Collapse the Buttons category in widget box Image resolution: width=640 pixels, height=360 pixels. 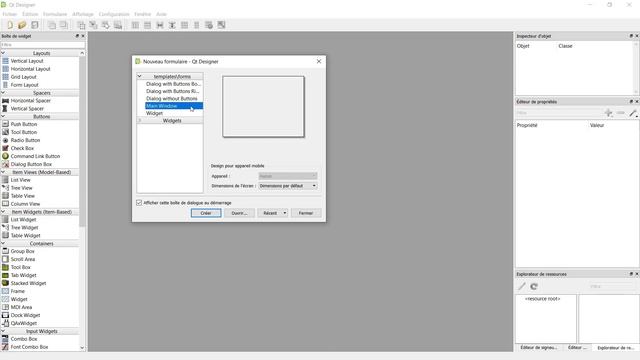tap(3, 116)
